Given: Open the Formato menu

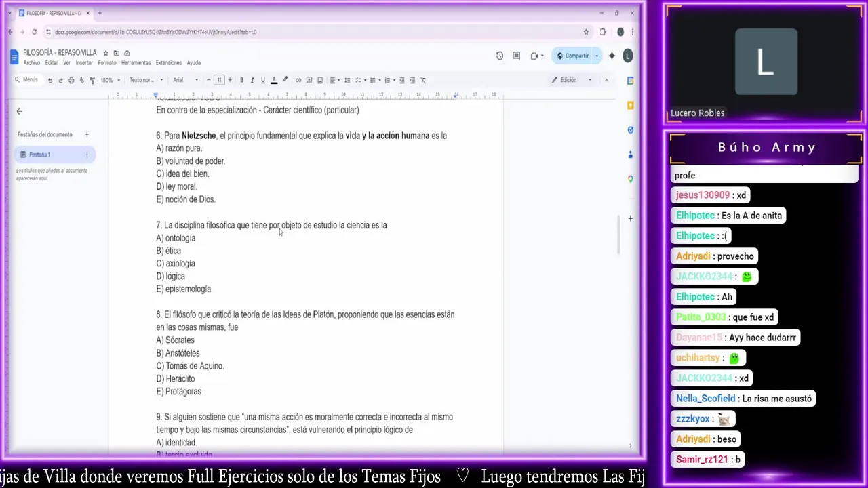Looking at the screenshot, I should coord(107,63).
